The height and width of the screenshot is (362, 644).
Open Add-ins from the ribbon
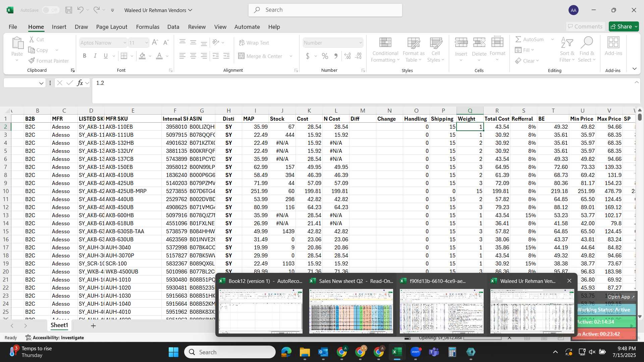613,46
